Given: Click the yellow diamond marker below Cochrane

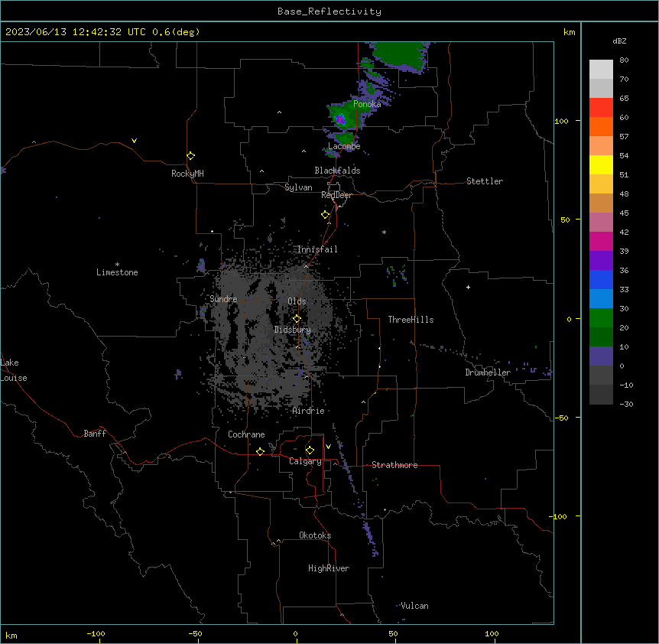Looking at the screenshot, I should (260, 451).
